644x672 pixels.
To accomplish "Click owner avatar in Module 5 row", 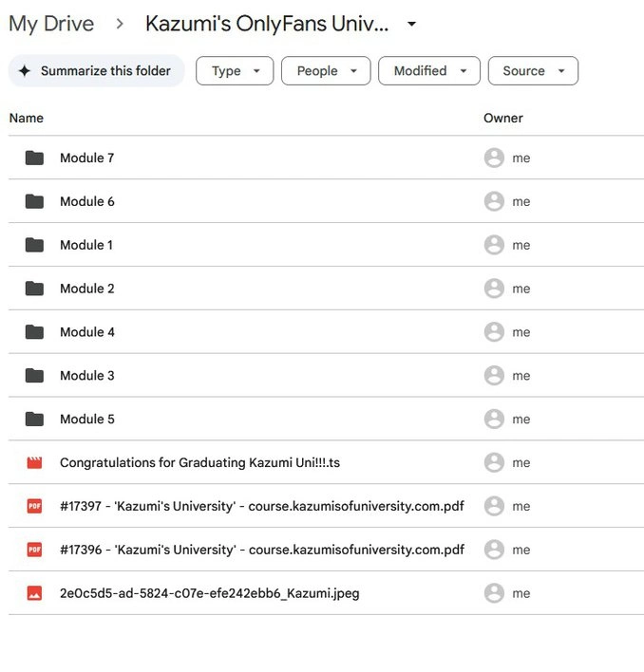I will 494,420.
